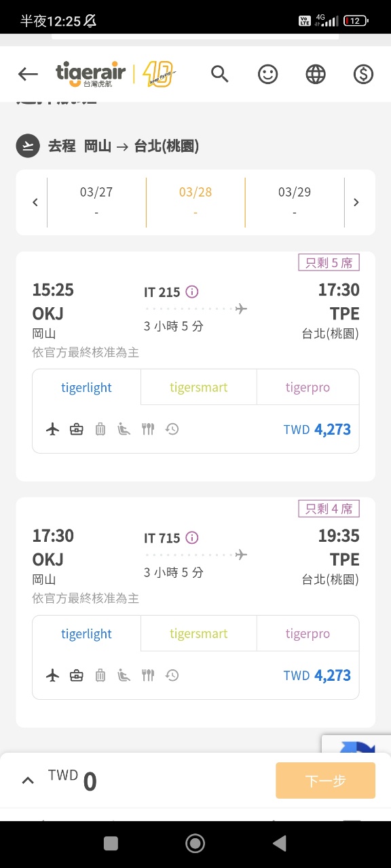The width and height of the screenshot is (391, 868).
Task: Click the 下一步 next step button
Action: click(x=325, y=781)
